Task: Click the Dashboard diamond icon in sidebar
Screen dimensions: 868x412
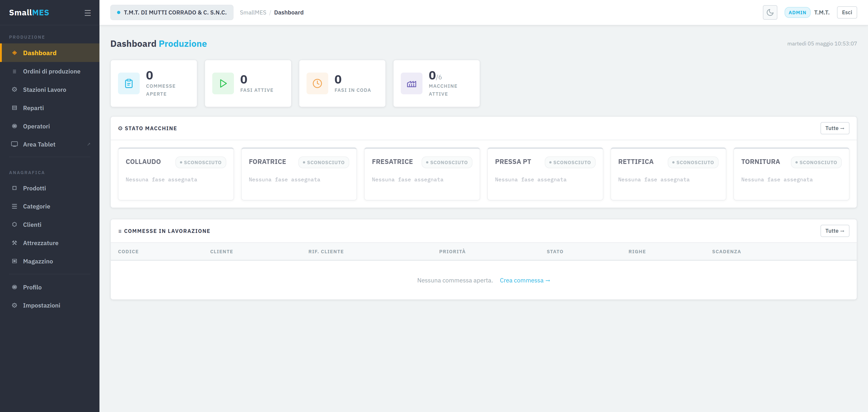Action: click(14, 53)
